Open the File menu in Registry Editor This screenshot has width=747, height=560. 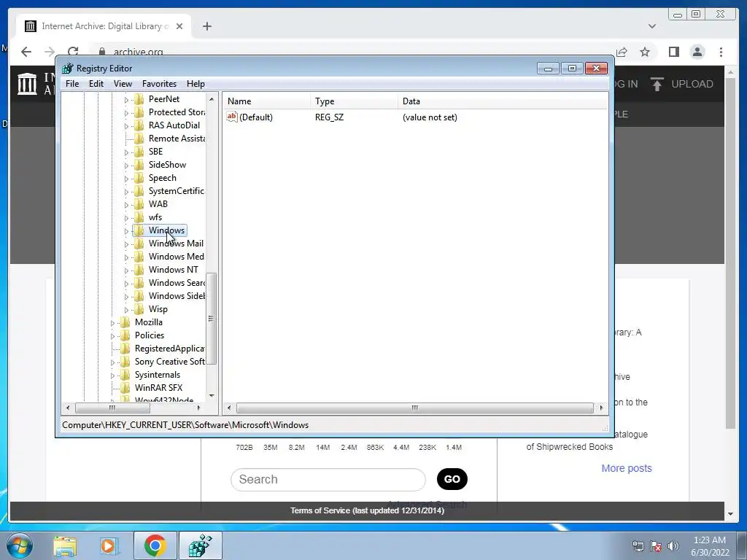[x=72, y=84]
